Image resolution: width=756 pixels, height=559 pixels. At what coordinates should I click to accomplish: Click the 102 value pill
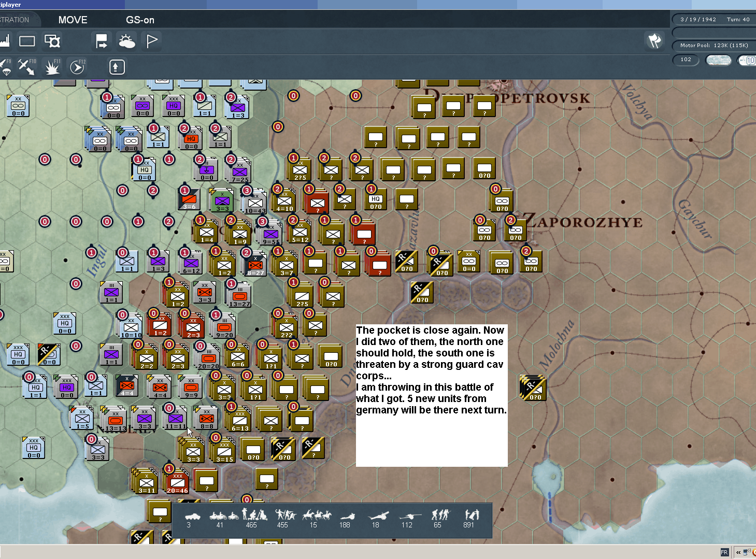[x=686, y=60]
